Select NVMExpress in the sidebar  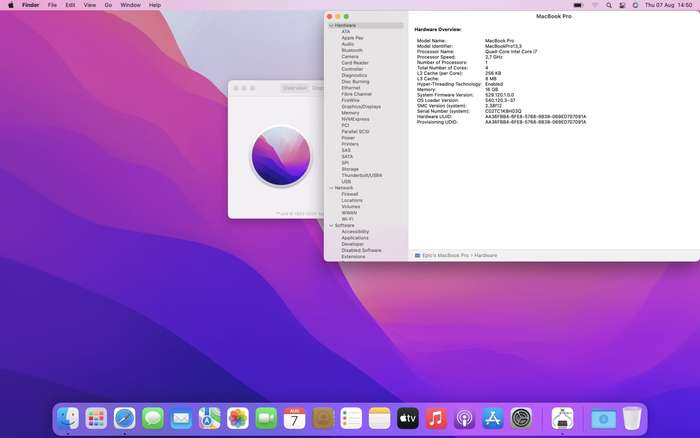point(355,119)
